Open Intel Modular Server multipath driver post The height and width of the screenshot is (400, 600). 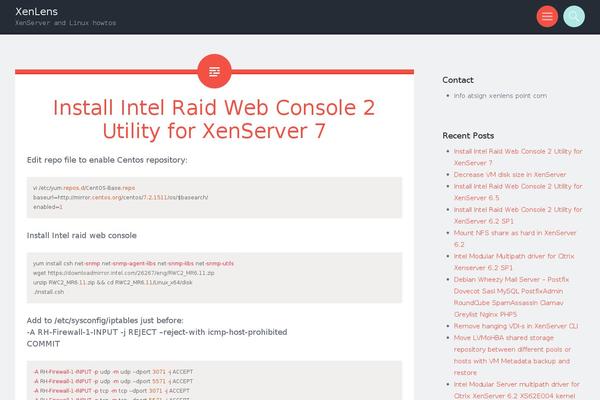(x=517, y=390)
